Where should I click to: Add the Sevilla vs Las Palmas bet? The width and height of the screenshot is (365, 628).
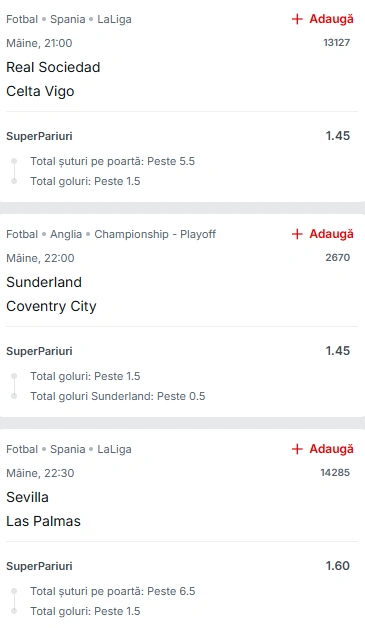323,449
